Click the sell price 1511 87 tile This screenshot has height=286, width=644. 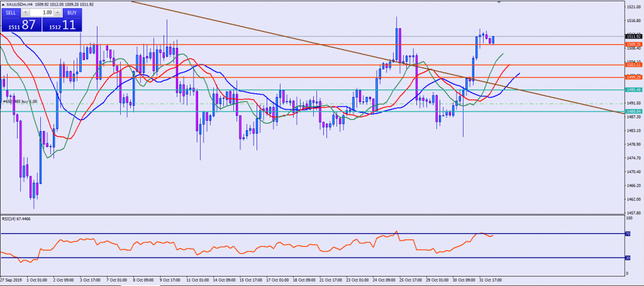coord(21,25)
